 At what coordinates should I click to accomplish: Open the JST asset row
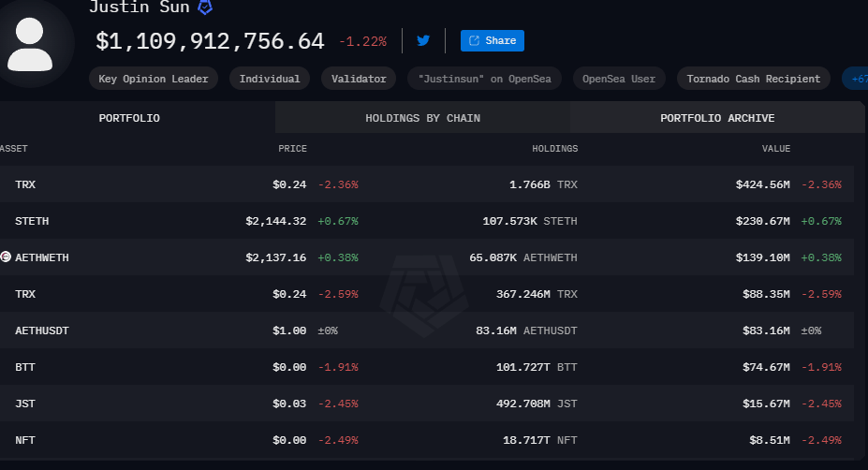click(x=427, y=404)
